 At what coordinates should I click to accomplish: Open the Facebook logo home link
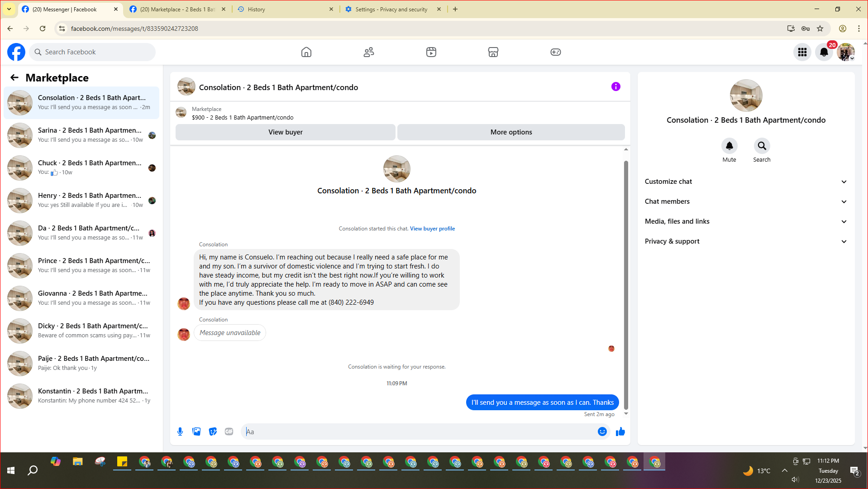16,52
